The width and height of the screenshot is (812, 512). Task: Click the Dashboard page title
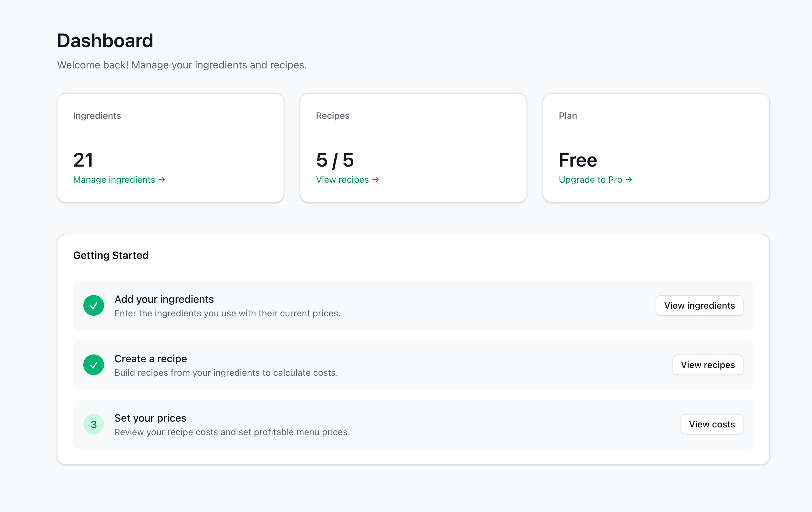click(106, 40)
